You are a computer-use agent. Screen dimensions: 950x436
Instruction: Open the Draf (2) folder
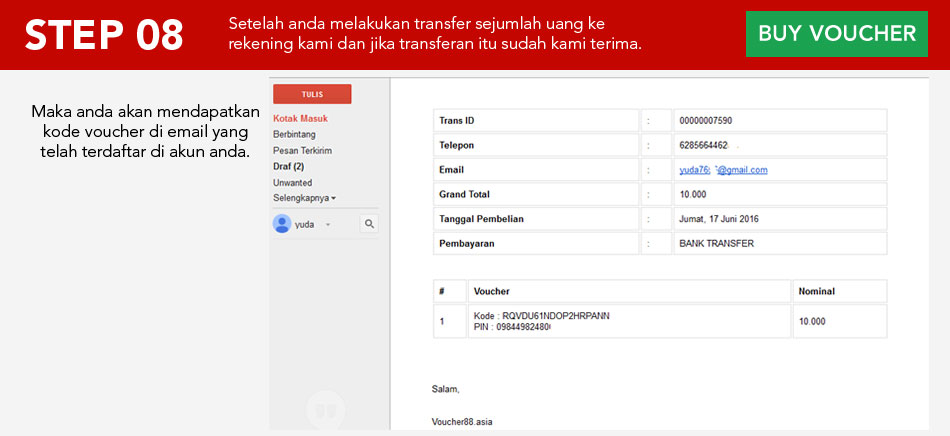coord(288,166)
